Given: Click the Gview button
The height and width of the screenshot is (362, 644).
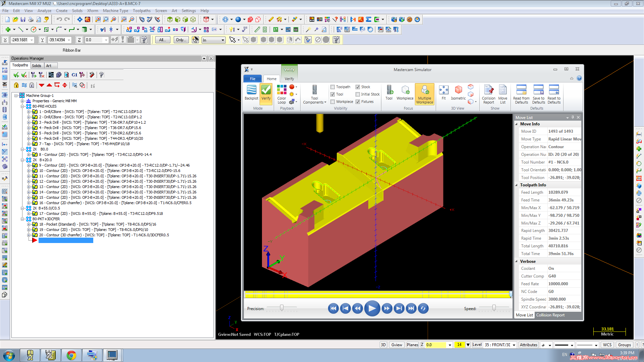Looking at the screenshot, I should coord(396,345).
